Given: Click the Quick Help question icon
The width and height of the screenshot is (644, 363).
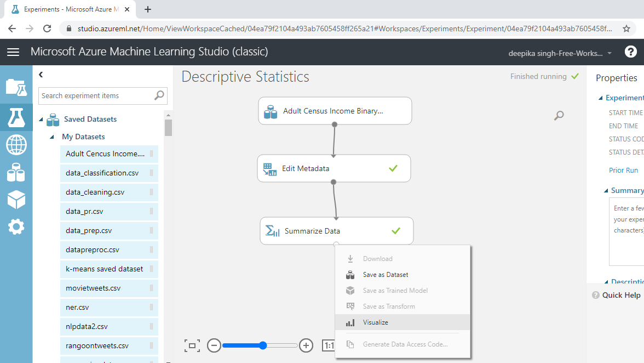Looking at the screenshot, I should pyautogui.click(x=596, y=295).
